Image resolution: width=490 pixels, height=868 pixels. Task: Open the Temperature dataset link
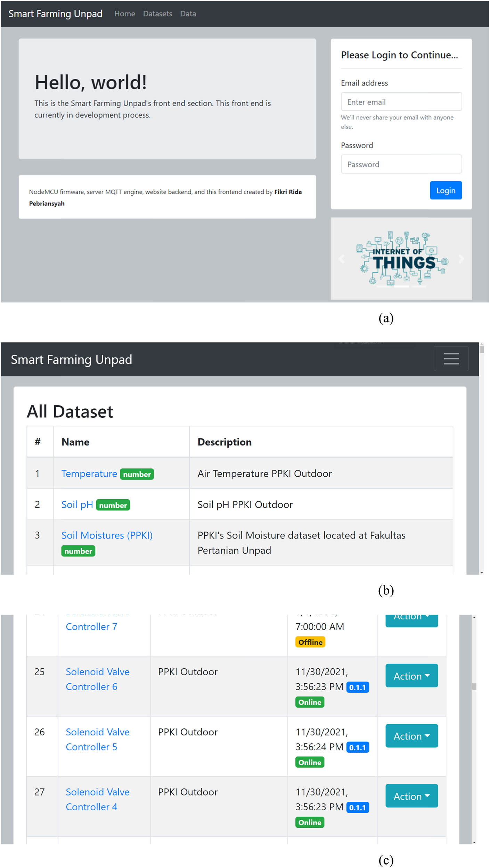pyautogui.click(x=89, y=474)
